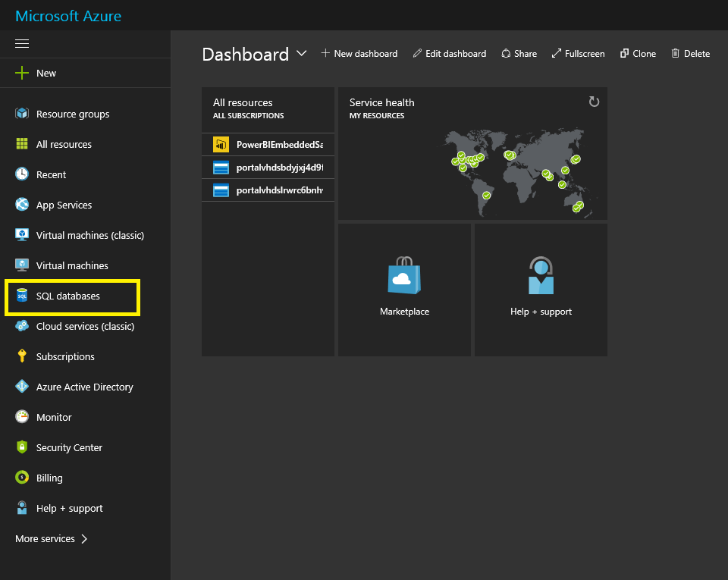Viewport: 728px width, 580px height.
Task: Open Security Center shield icon
Action: 22,447
